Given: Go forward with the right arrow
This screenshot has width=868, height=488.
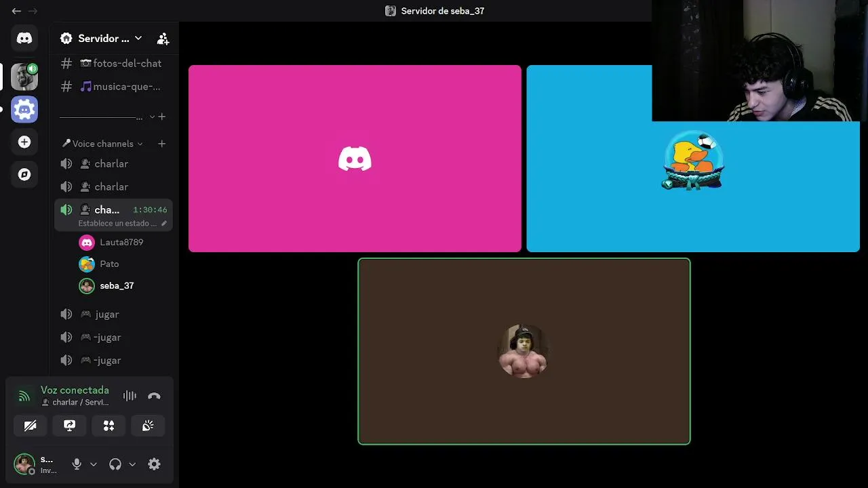Looking at the screenshot, I should pos(33,11).
